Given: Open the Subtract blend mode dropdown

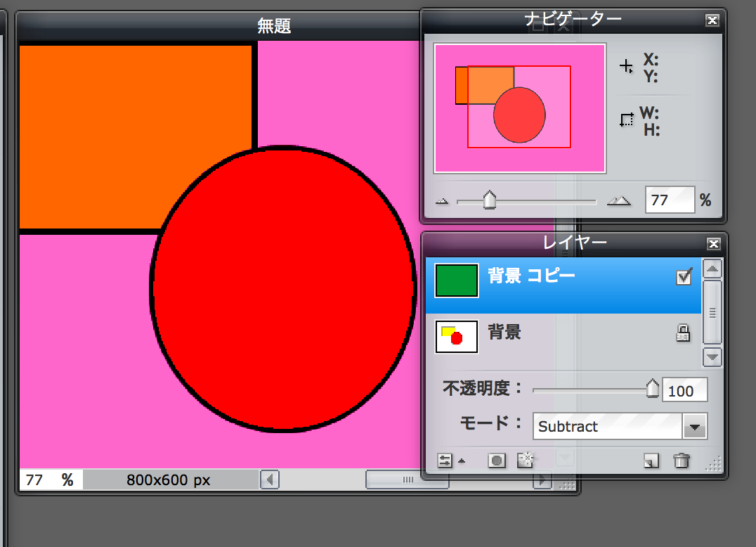Looking at the screenshot, I should 695,426.
